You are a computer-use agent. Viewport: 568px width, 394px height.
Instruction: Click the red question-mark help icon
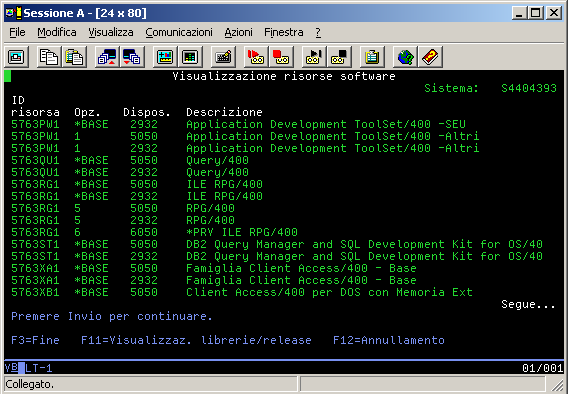tap(430, 57)
